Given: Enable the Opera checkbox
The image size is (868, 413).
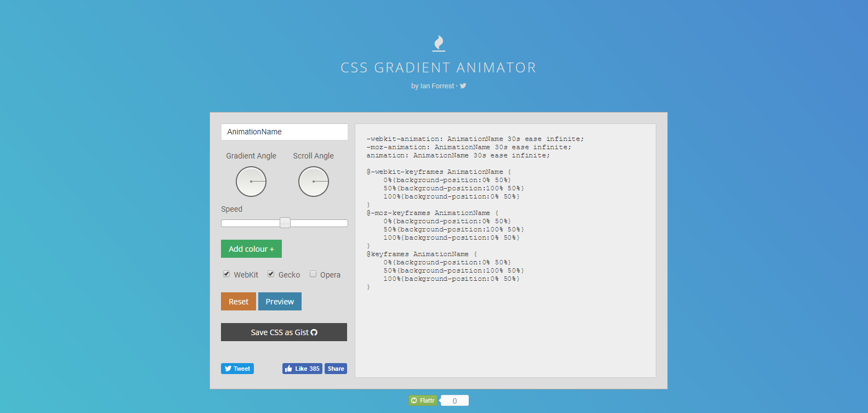Looking at the screenshot, I should 313,274.
